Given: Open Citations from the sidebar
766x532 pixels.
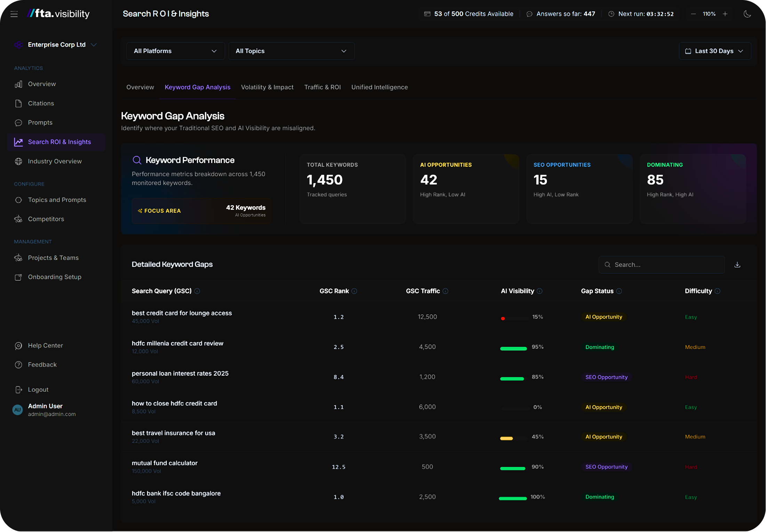Looking at the screenshot, I should pyautogui.click(x=41, y=103).
